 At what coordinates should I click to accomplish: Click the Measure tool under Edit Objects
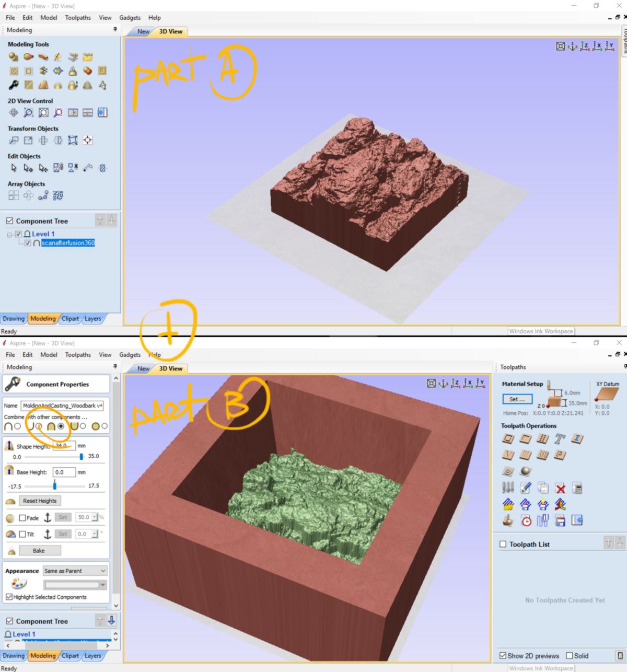tap(88, 168)
